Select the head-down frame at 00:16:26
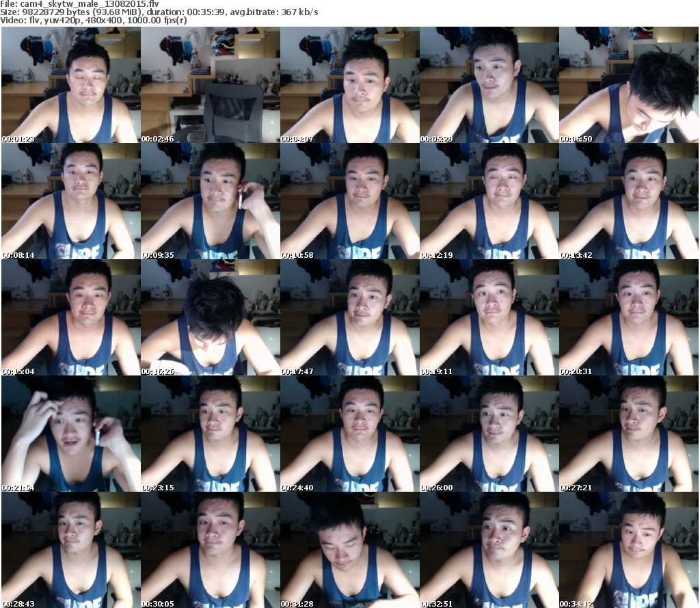700x608 pixels. (211, 317)
